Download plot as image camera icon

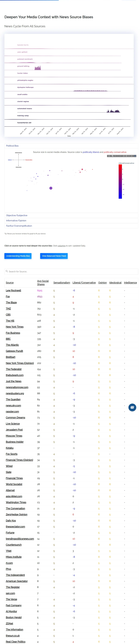[x=109, y=156]
